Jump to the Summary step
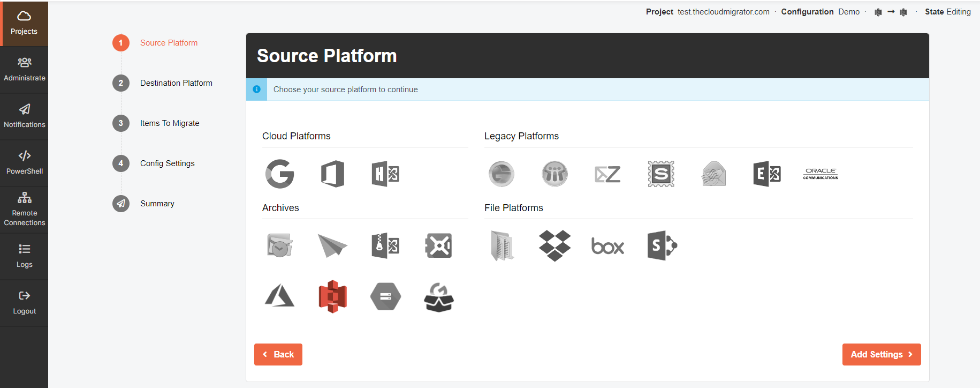This screenshot has width=980, height=388. click(144, 204)
